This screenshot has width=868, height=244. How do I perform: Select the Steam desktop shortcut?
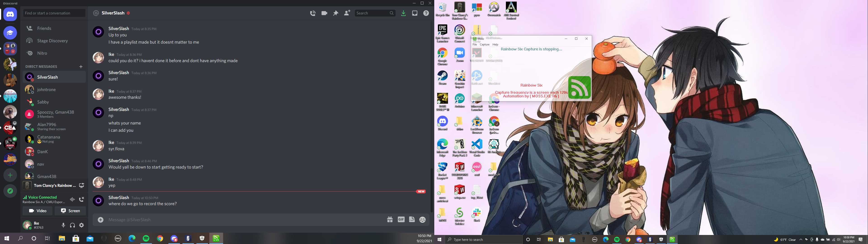click(x=442, y=77)
